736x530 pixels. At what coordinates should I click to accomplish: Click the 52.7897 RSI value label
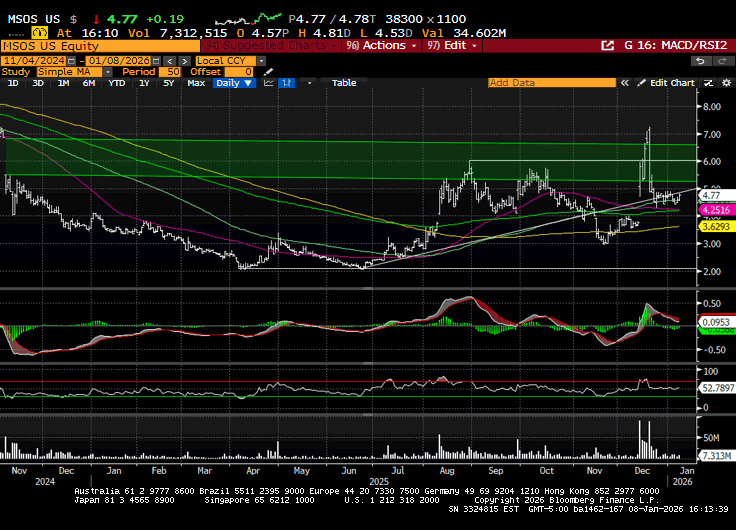[717, 388]
